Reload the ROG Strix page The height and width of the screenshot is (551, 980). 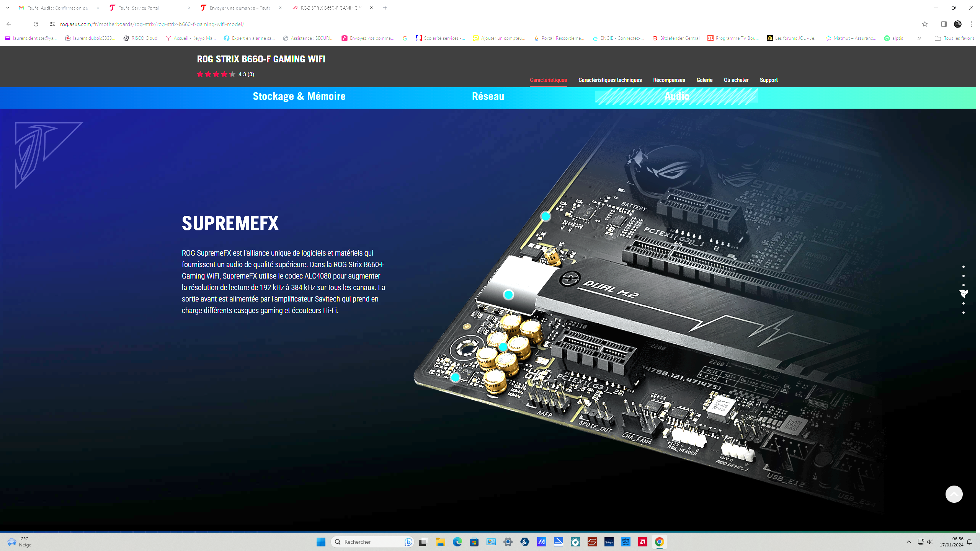[36, 24]
